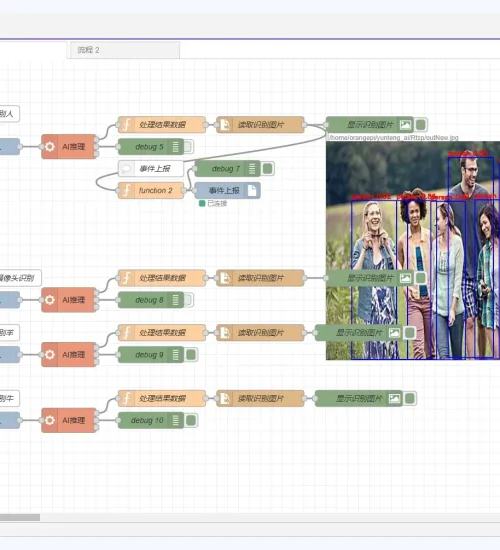The image size is (500, 550).
Task: Click the file icon on 读取识别图片 node in debug 9 flow
Action: coord(225,333)
